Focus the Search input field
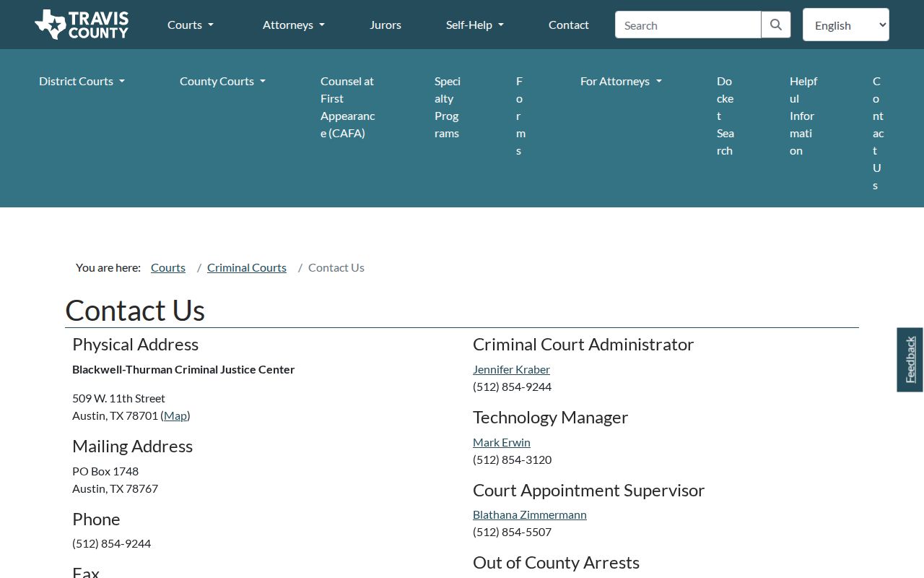Image resolution: width=924 pixels, height=578 pixels. 688,25
